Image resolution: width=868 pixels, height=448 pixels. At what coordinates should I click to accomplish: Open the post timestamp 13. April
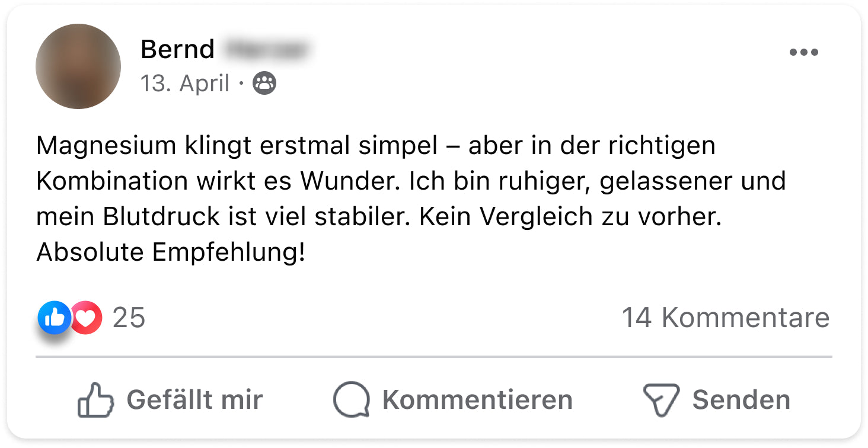point(184,84)
